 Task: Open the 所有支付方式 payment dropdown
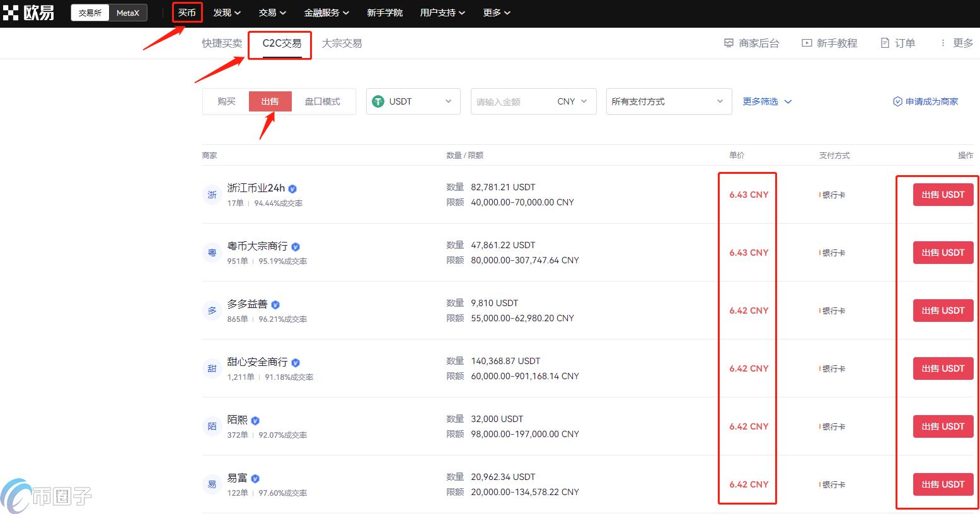[x=668, y=101]
